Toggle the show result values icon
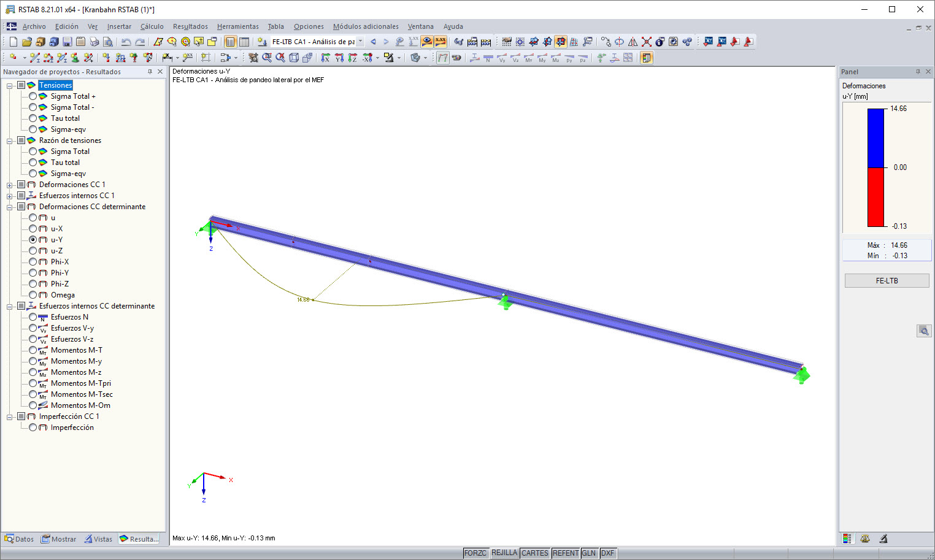The image size is (935, 560). point(441,42)
